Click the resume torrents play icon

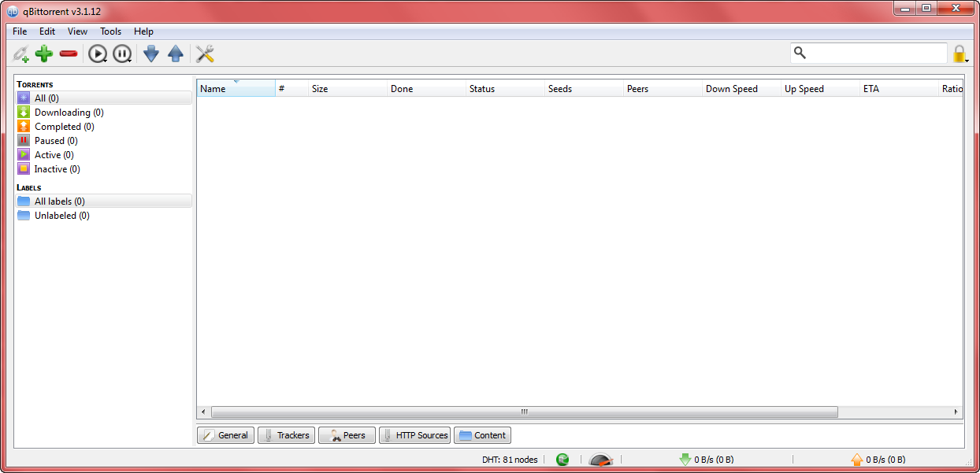(97, 54)
